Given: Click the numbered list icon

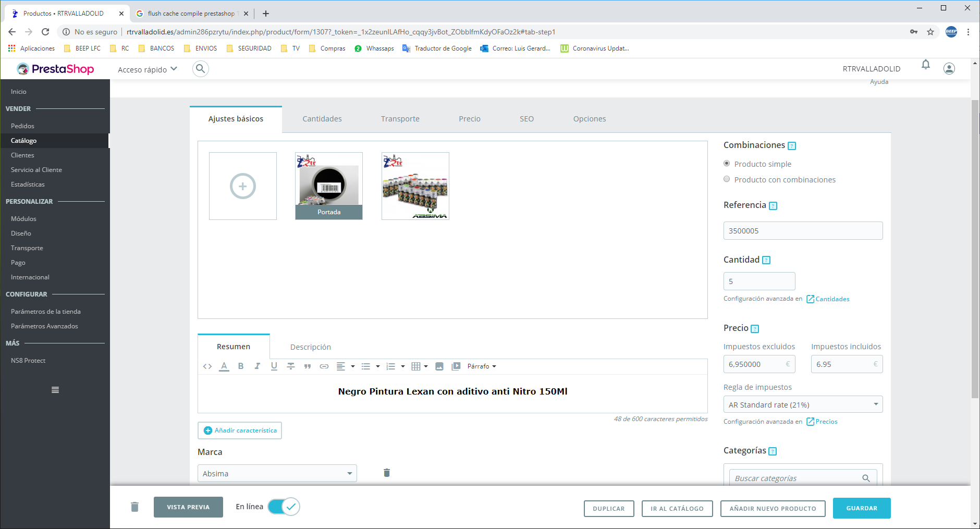Looking at the screenshot, I should [391, 366].
